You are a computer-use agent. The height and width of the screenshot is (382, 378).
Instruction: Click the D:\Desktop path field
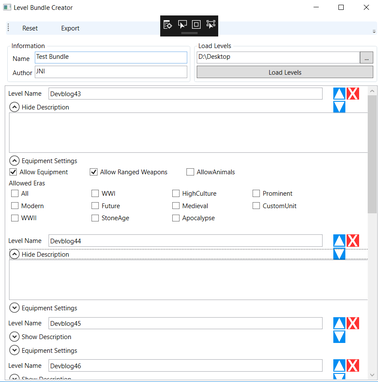coord(278,57)
